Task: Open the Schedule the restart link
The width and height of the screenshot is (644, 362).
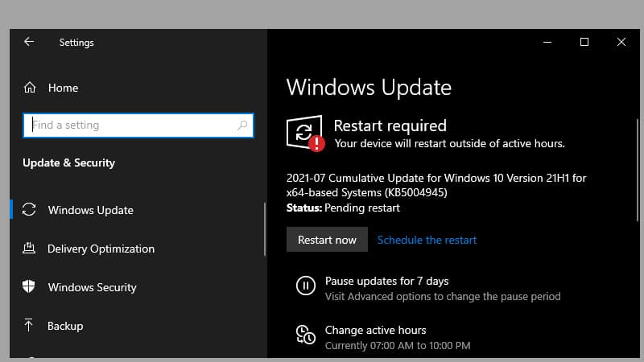Action: tap(427, 240)
